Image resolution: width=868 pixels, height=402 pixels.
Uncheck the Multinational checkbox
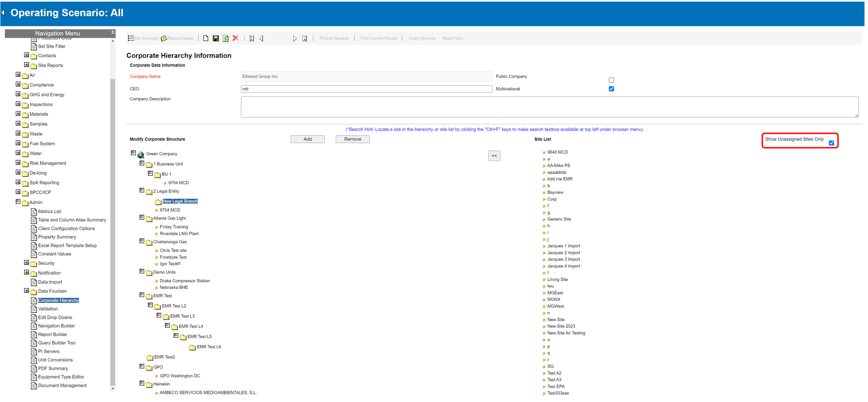tap(611, 89)
